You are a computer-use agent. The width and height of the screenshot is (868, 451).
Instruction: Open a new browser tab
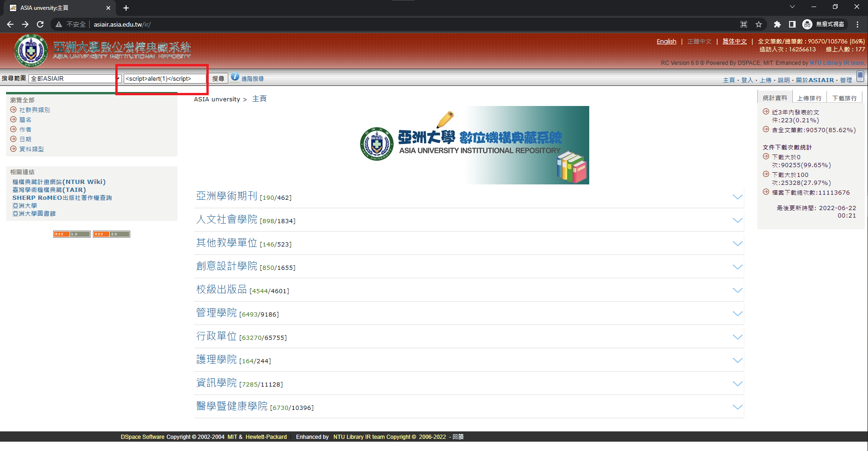point(126,8)
